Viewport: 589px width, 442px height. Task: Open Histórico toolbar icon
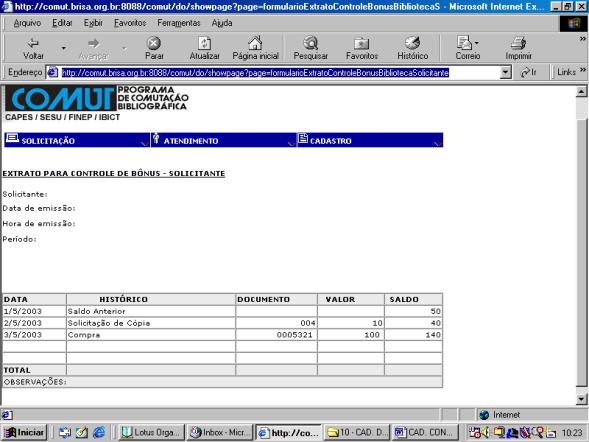(x=412, y=43)
